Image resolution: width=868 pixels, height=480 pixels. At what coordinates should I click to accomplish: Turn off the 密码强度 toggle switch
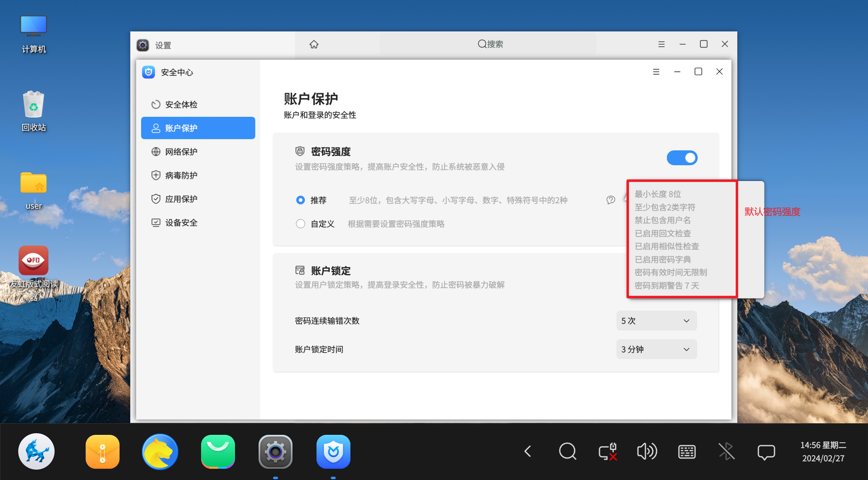click(x=682, y=158)
